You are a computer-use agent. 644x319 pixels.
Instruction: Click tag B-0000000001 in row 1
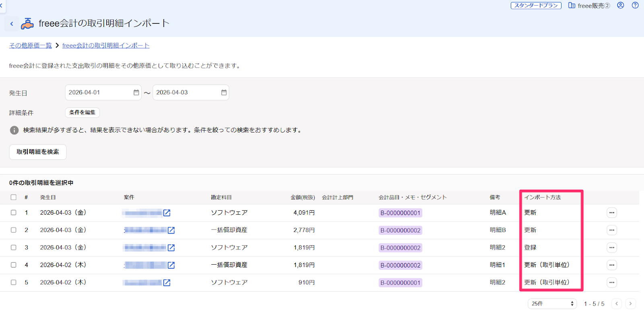400,213
